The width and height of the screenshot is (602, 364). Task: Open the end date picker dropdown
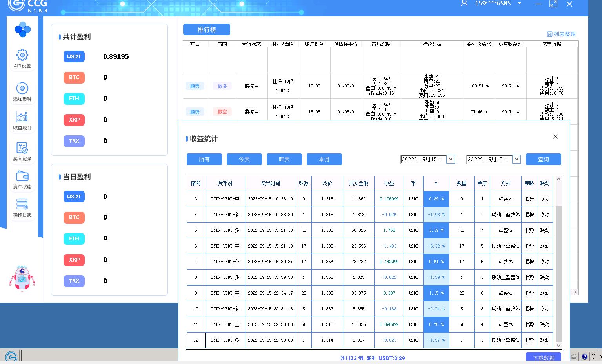[x=517, y=159]
